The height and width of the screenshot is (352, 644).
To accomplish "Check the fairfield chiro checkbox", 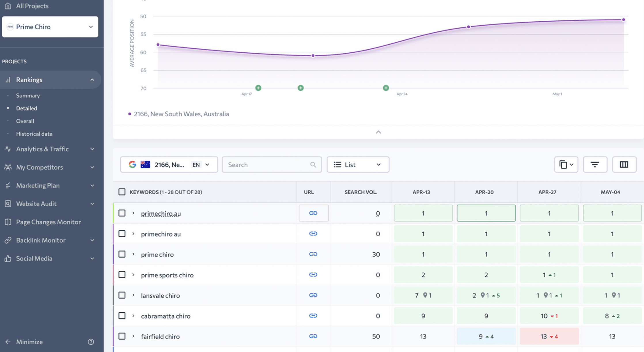I will (x=122, y=336).
